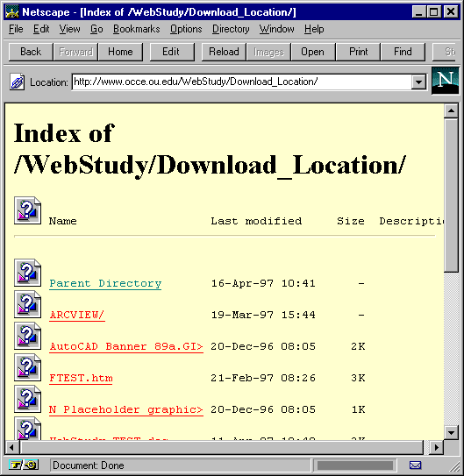Click the file icon beside ARCVIEW/
The width and height of the screenshot is (464, 476).
27,304
